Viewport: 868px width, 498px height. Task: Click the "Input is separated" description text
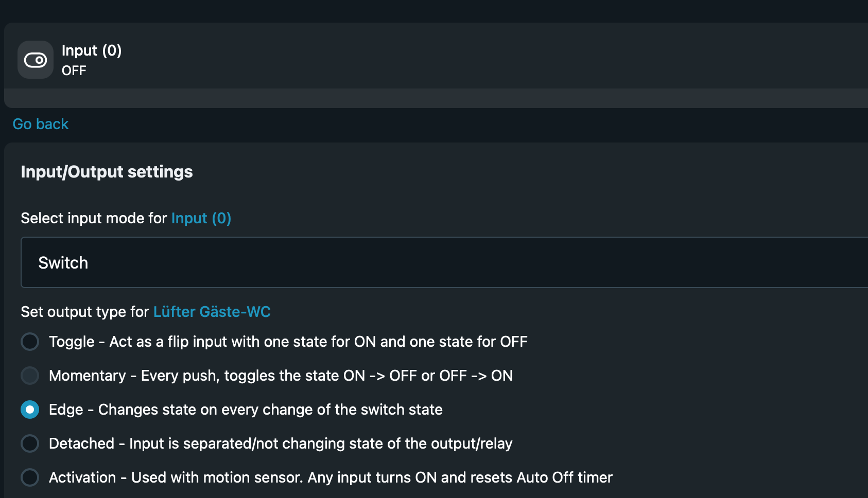(x=320, y=443)
